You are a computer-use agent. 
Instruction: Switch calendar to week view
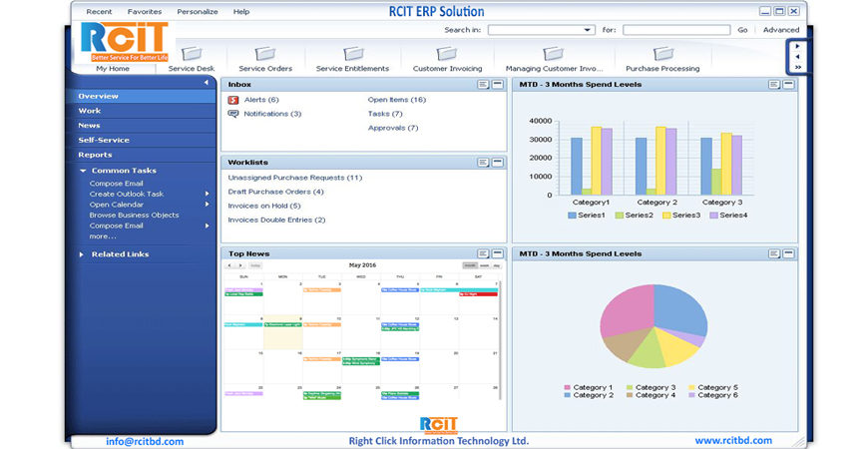[484, 265]
